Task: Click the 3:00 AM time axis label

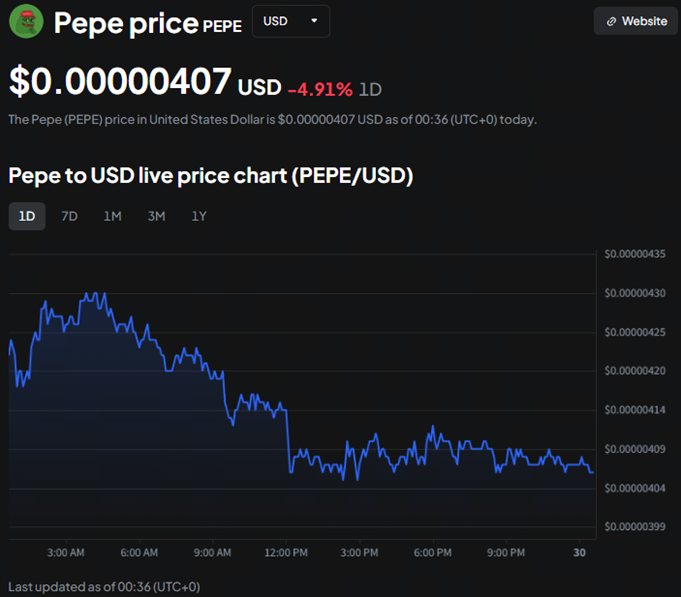Action: 65,552
